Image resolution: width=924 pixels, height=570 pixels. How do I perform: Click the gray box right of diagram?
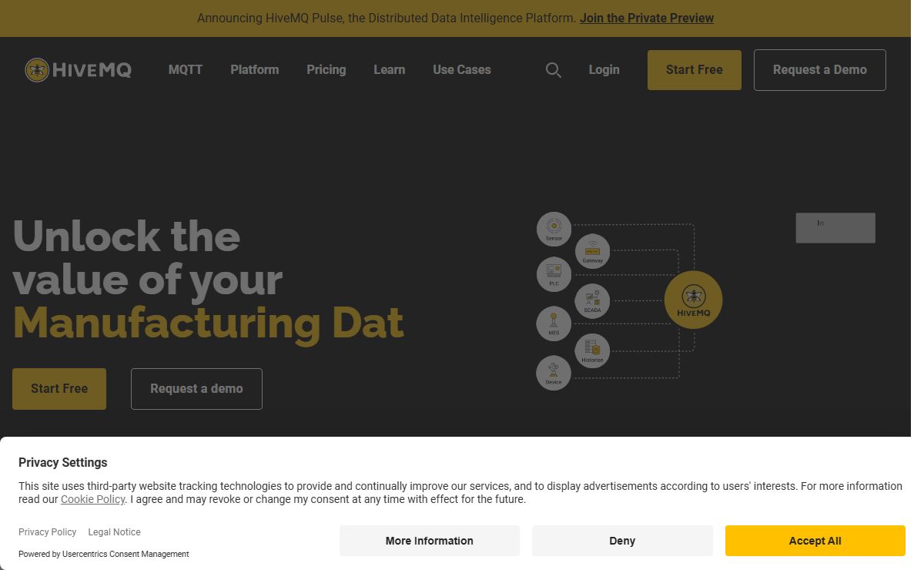coord(835,228)
